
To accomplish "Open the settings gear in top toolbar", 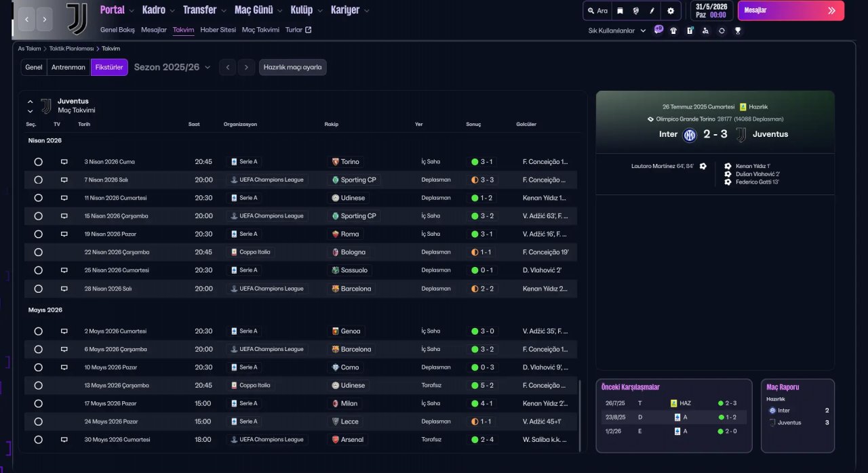I will click(x=671, y=11).
